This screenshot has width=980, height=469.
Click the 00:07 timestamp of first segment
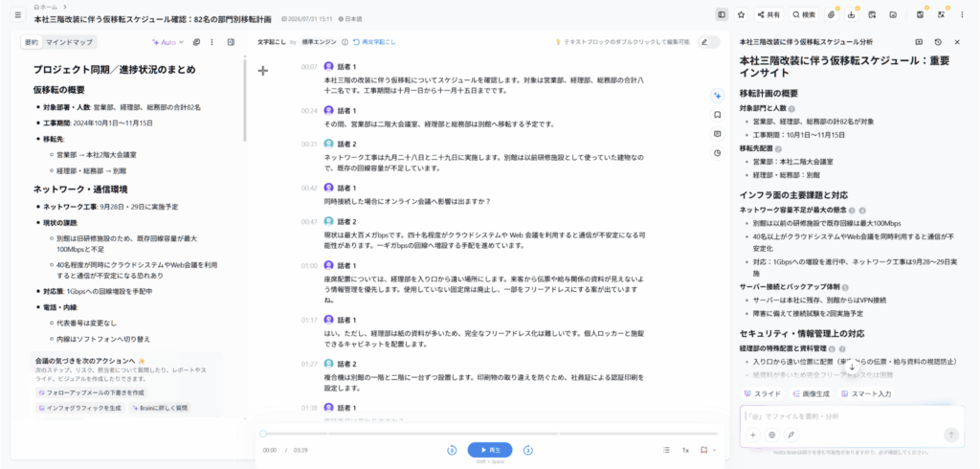pos(309,67)
